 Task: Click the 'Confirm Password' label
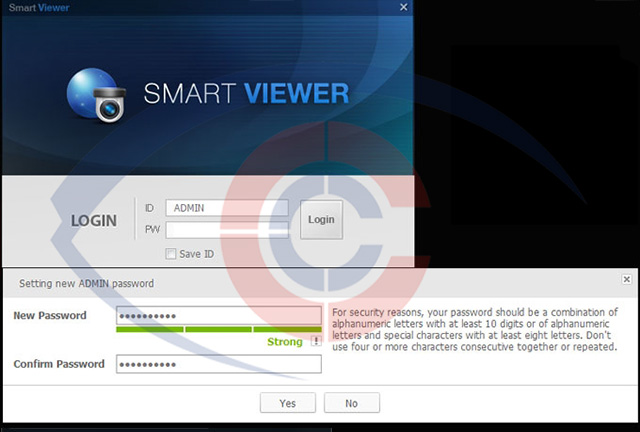click(x=59, y=364)
